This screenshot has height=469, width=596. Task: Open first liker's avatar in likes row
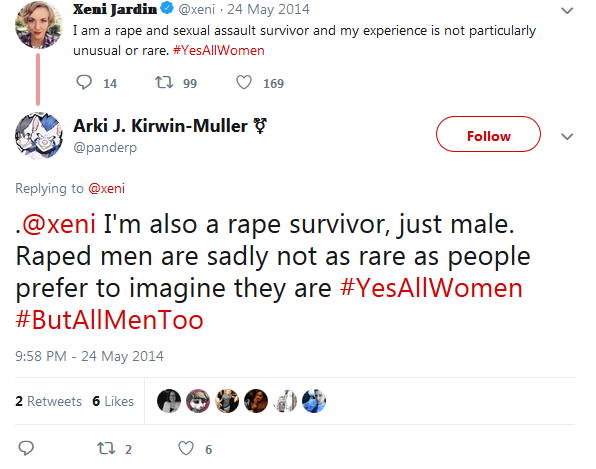point(169,401)
